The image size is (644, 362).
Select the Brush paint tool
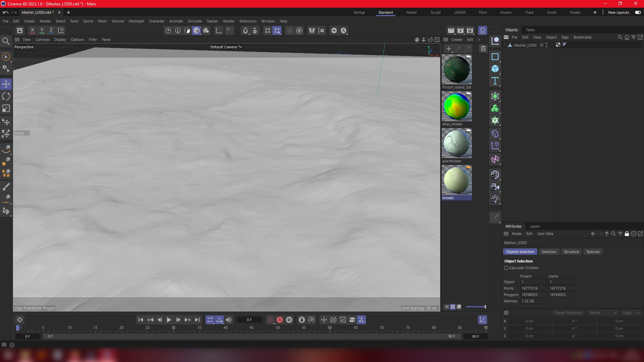click(x=6, y=187)
